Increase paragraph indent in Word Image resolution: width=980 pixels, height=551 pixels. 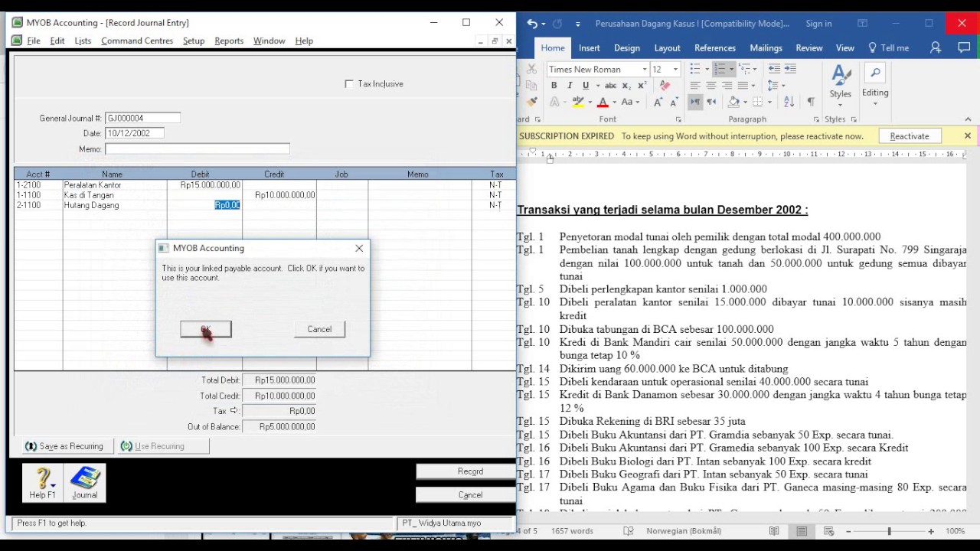point(790,69)
